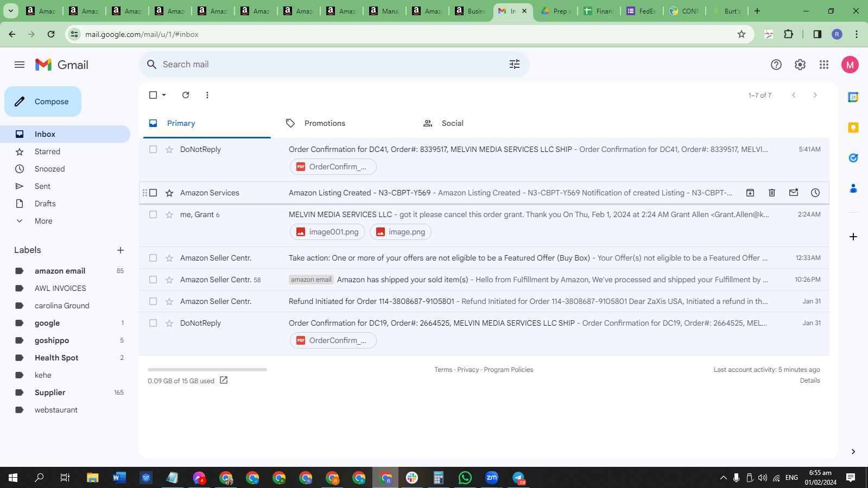Open the select-all dropdown arrow

click(164, 95)
